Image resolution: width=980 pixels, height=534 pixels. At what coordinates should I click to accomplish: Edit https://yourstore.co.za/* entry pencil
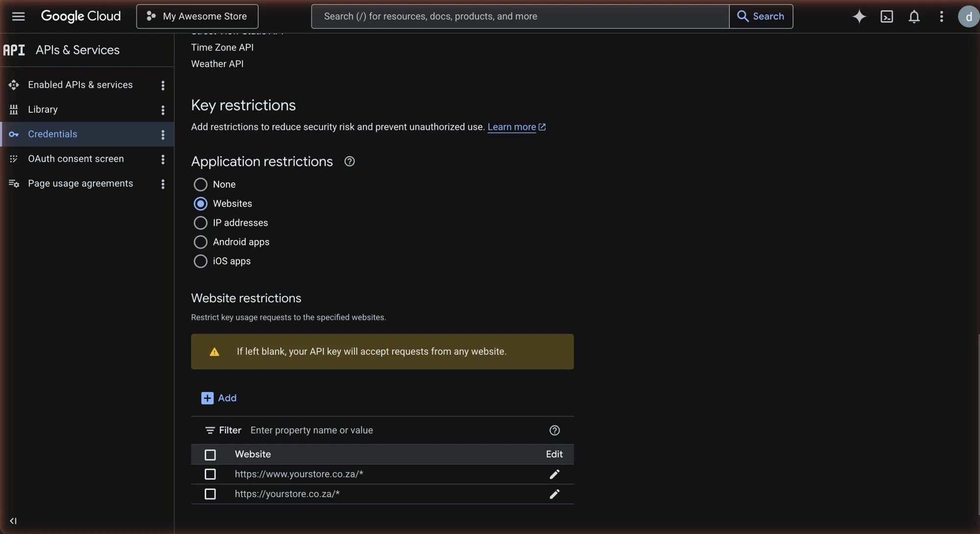pyautogui.click(x=554, y=494)
